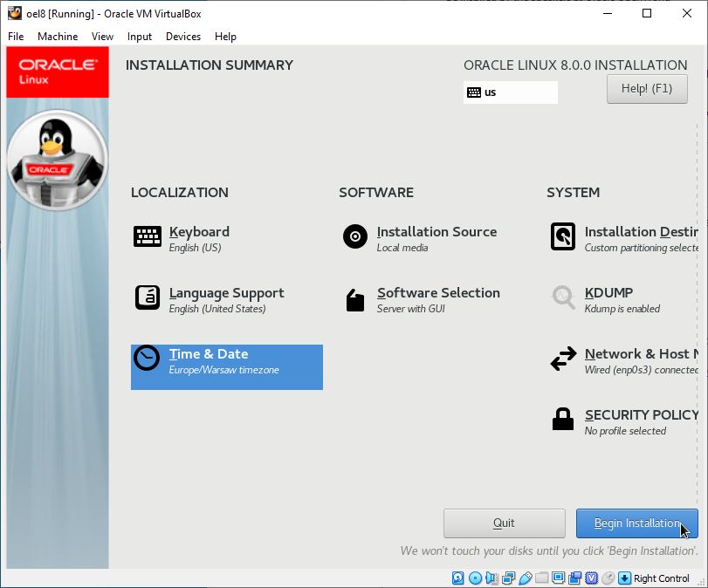The image size is (708, 588).
Task: Open KDUMP settings link
Action: [x=608, y=293]
